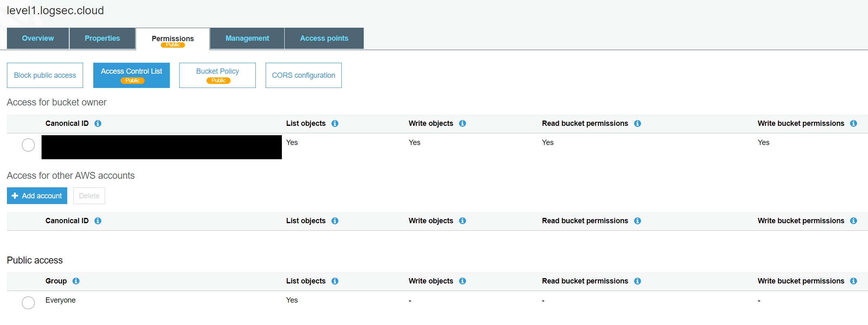Open info for owner Read bucket permissions

coord(637,123)
